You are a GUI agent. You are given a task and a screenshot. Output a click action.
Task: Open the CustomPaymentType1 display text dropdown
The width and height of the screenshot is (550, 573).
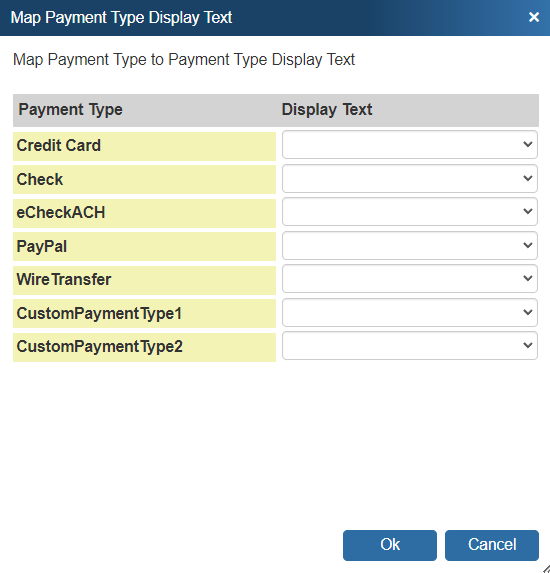[410, 312]
